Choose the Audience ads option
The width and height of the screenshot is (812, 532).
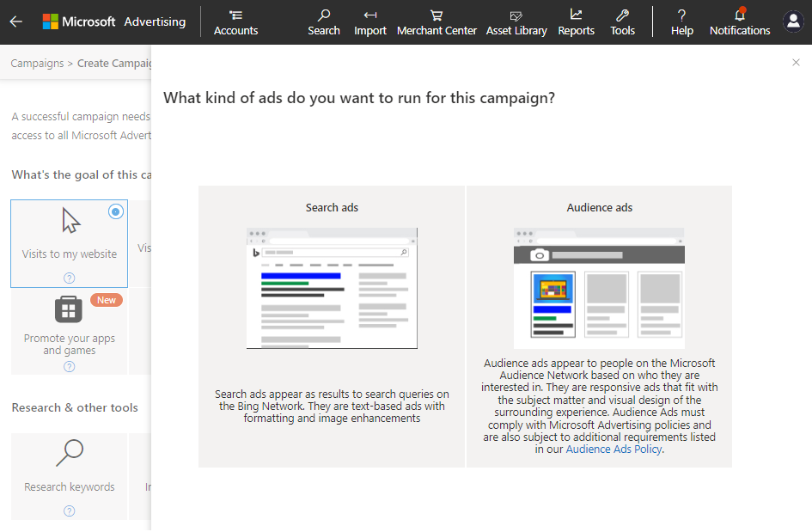599,326
